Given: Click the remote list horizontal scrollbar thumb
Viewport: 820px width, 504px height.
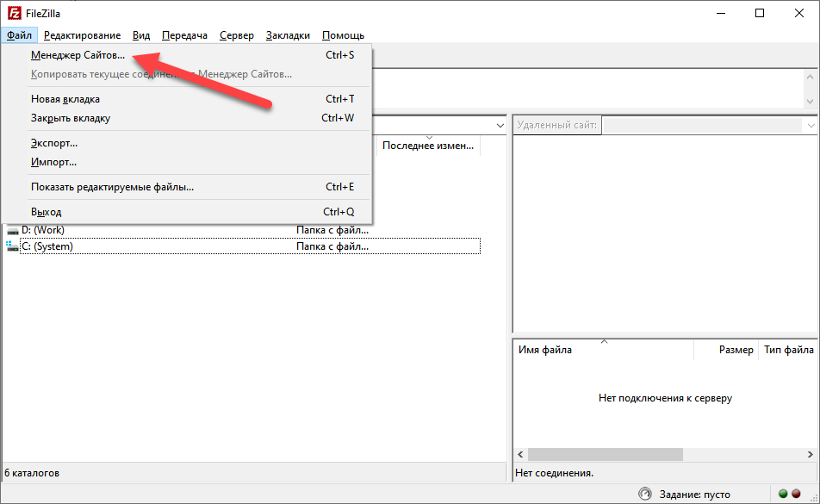Looking at the screenshot, I should coord(606,454).
